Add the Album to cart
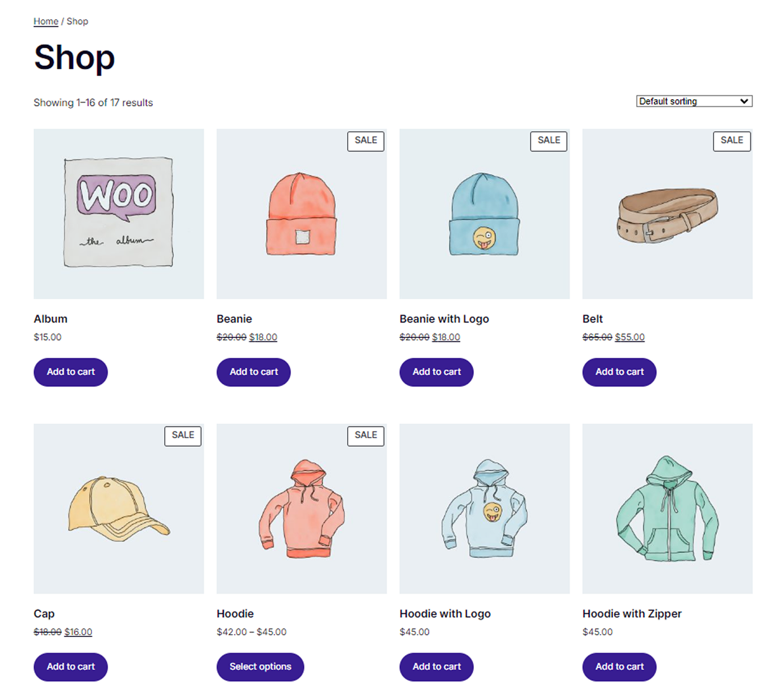 coord(70,372)
